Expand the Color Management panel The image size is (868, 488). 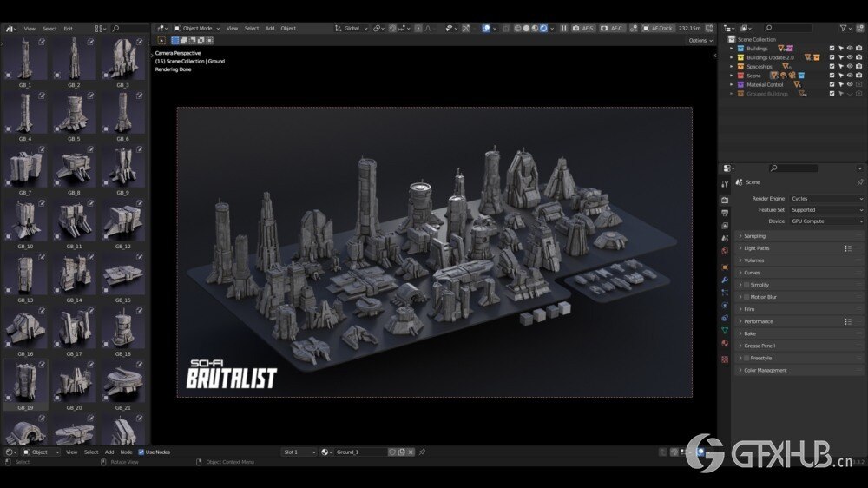799,370
